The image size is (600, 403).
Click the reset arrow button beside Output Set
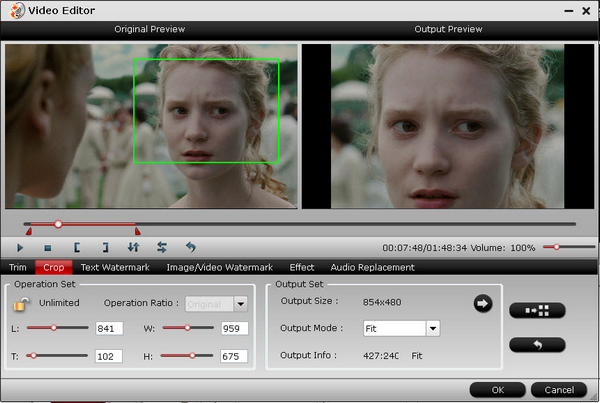537,345
